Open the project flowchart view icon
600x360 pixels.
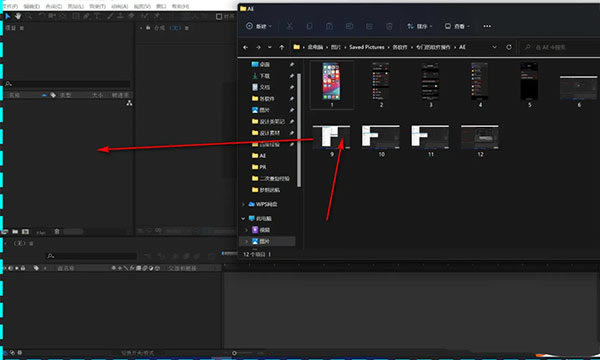pos(129,103)
